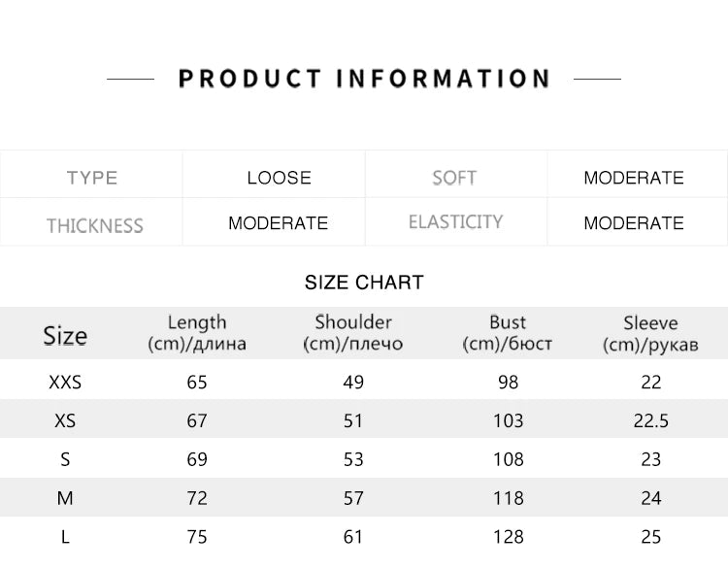Screen dimensions: 728x569
Task: Click the XS size row label
Action: point(65,421)
